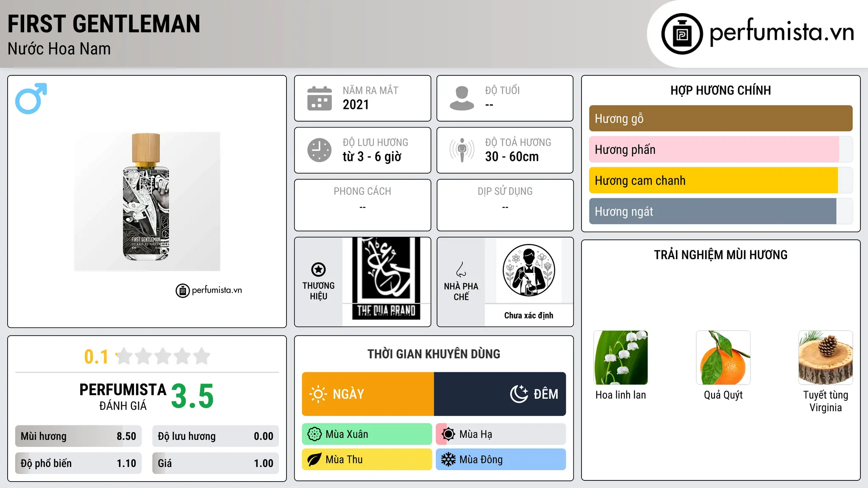The image size is (868, 488).
Task: Click the Nhà pha chế label
Action: click(x=461, y=291)
